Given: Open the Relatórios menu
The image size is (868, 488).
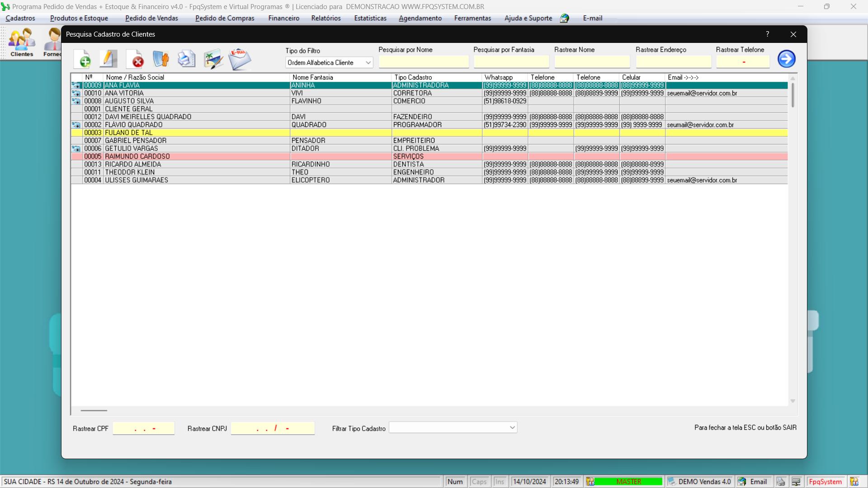Looking at the screenshot, I should click(x=326, y=19).
